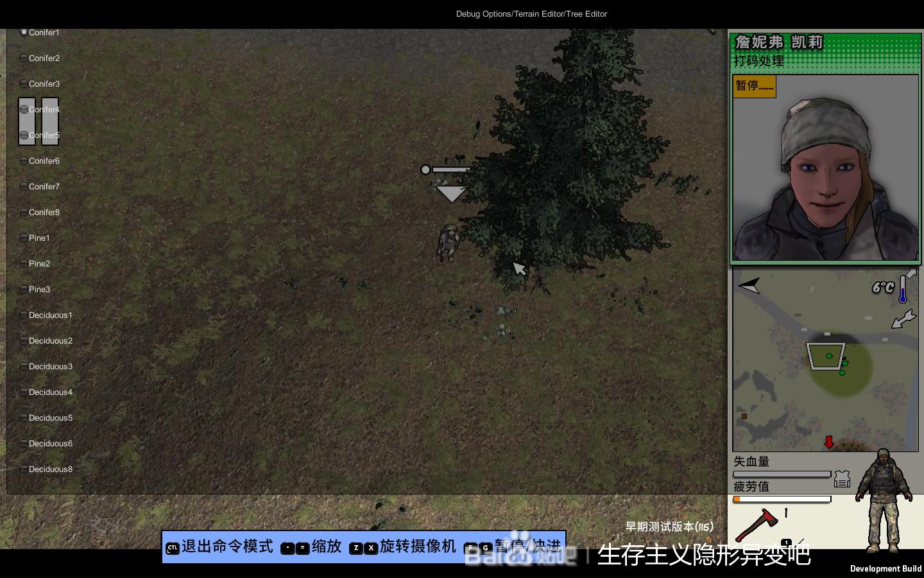Click the minus key zoom icon
924x578 pixels.
pyautogui.click(x=287, y=548)
